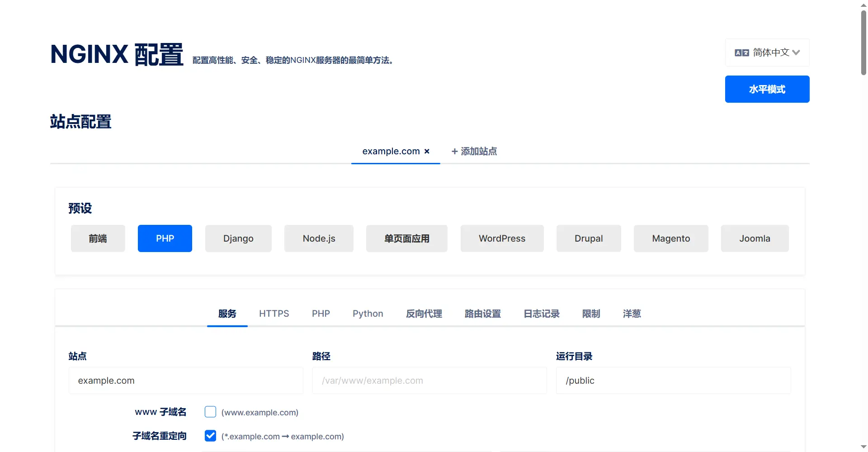Viewport: 868px width, 452px height.
Task: Switch to the 路由设置 tab
Action: tap(483, 314)
